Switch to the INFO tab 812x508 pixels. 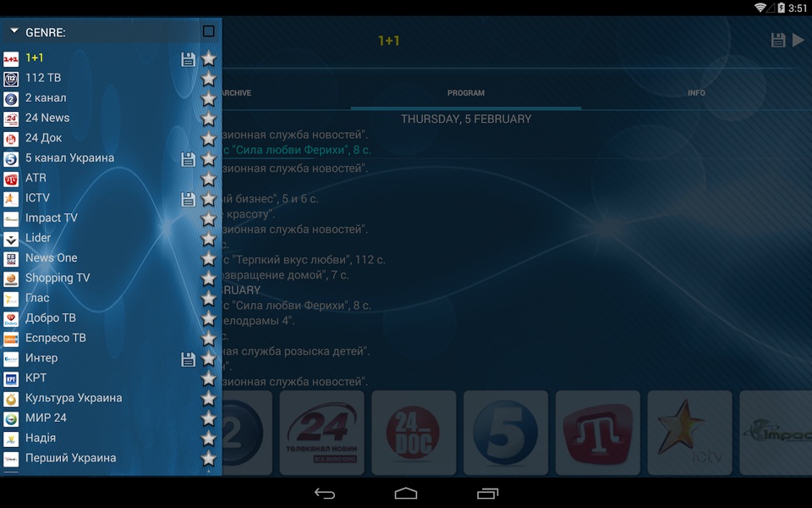coord(696,93)
